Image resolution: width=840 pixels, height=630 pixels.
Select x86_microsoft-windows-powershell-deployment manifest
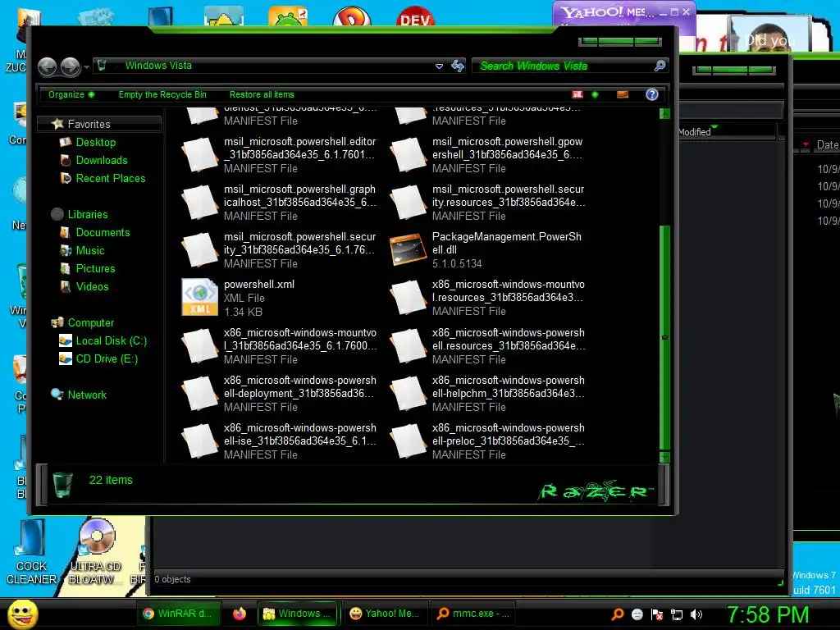280,393
